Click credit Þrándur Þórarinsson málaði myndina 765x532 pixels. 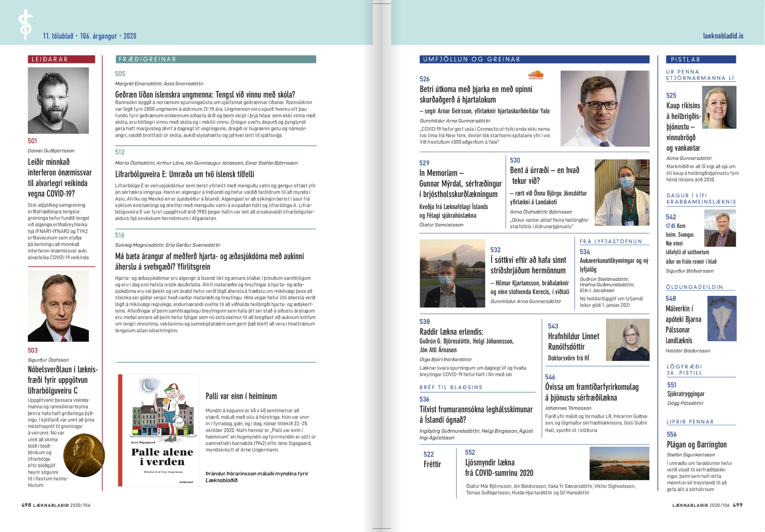tap(257, 477)
